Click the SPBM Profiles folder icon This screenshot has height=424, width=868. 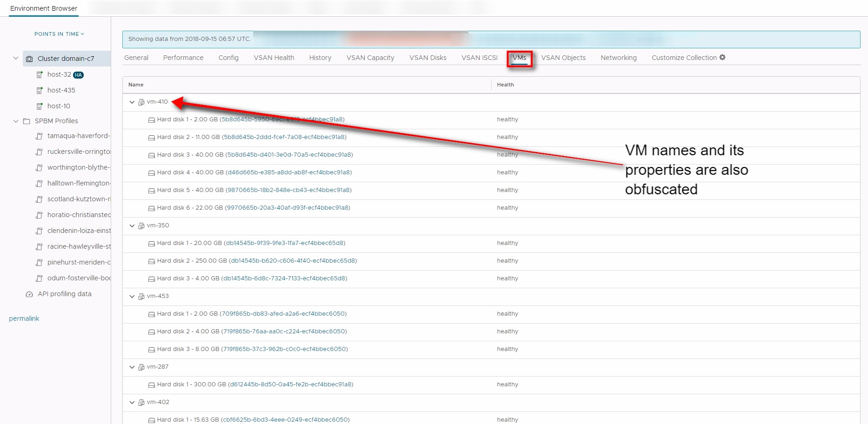[27, 121]
